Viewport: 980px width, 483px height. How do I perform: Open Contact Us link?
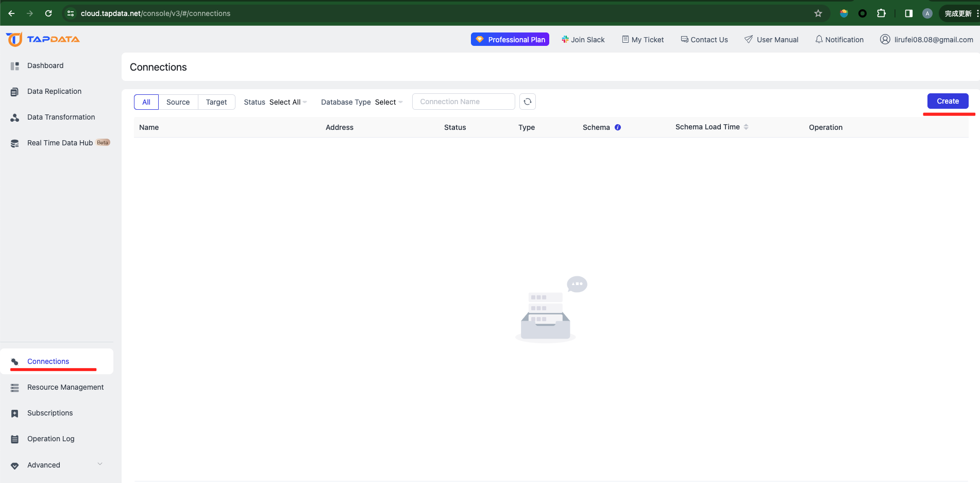point(709,40)
